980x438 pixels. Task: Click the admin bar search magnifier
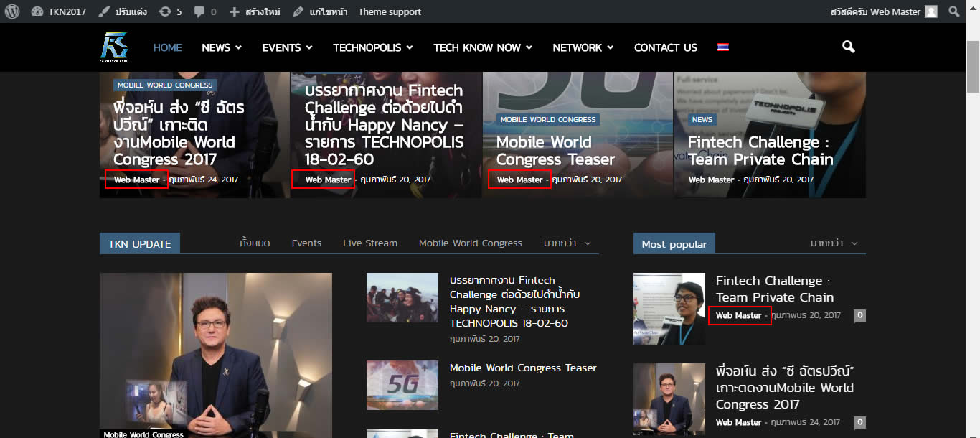click(x=954, y=11)
